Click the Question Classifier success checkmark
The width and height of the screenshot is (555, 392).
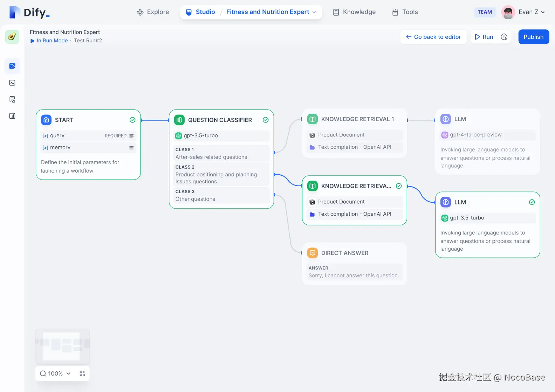266,120
